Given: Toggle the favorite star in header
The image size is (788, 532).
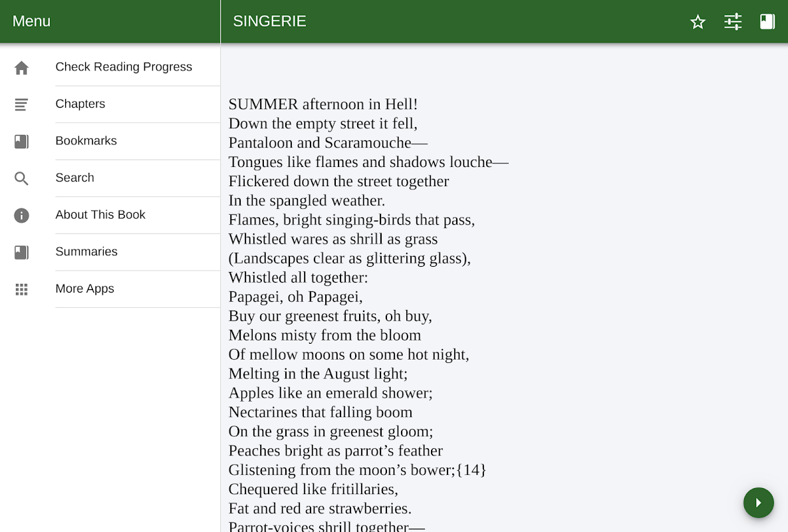Looking at the screenshot, I should [698, 22].
